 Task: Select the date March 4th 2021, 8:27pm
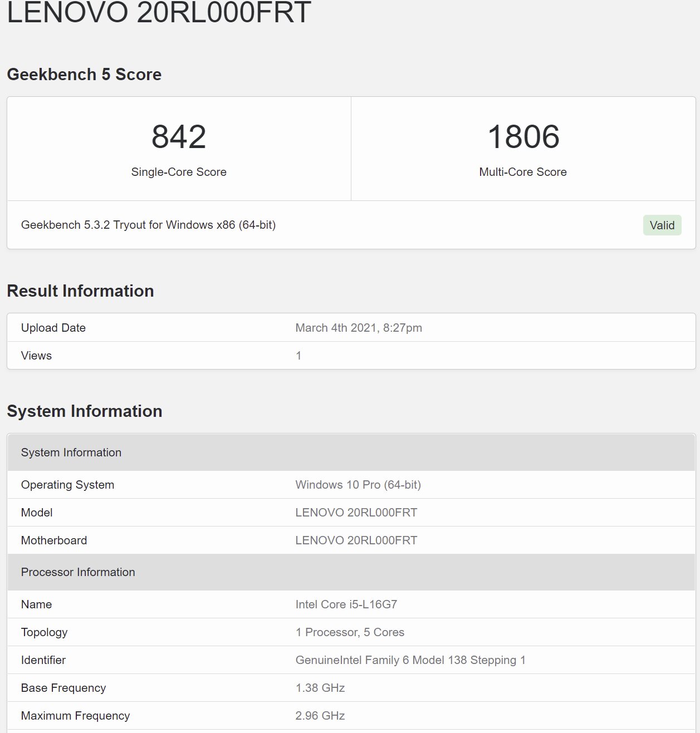(x=359, y=328)
